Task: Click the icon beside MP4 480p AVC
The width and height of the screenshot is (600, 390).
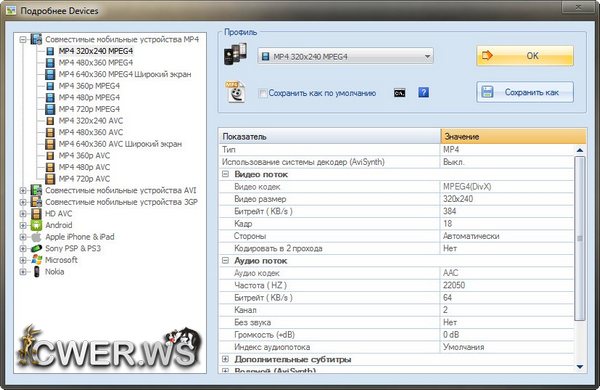Action: [x=50, y=167]
